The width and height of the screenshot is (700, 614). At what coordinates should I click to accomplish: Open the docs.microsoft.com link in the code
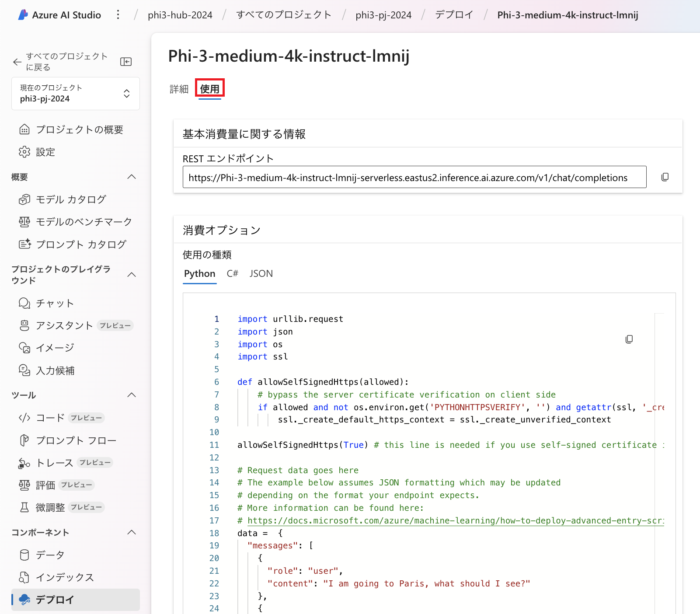[455, 520]
